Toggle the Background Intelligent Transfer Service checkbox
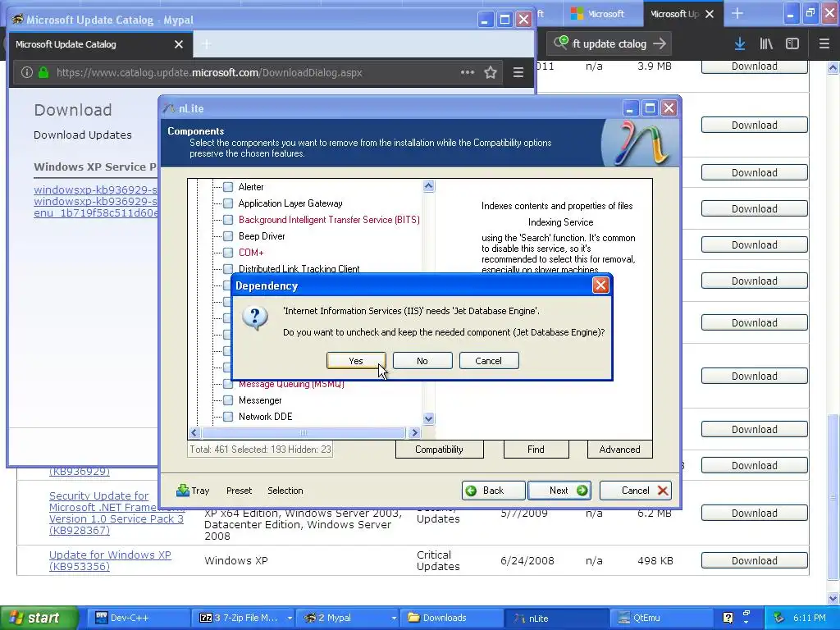Image resolution: width=840 pixels, height=630 pixels. pyautogui.click(x=228, y=220)
